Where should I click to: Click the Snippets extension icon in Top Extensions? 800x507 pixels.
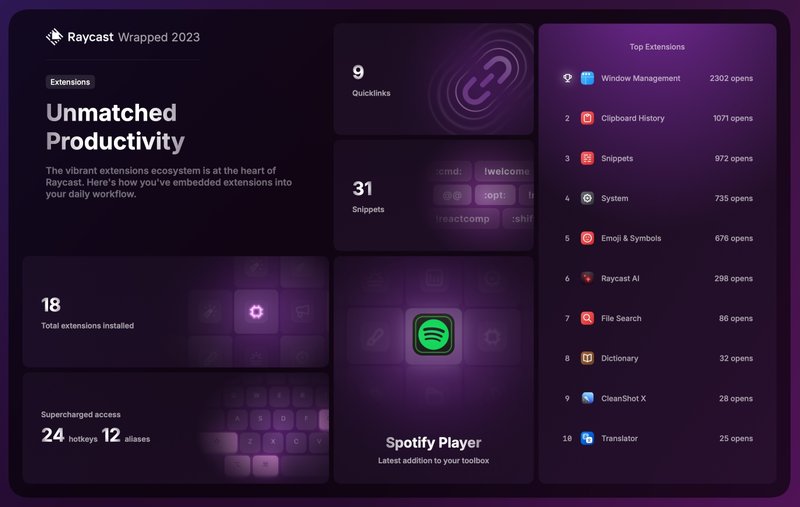(x=587, y=158)
